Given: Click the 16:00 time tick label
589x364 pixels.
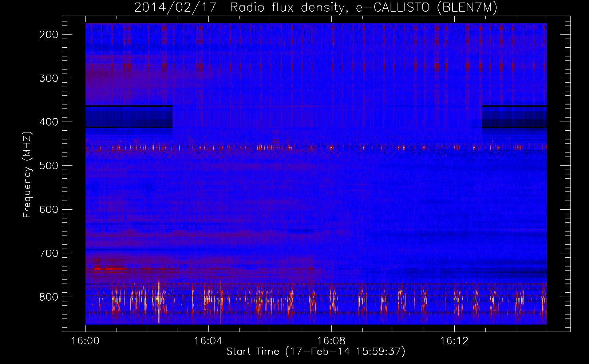Looking at the screenshot, I should coord(86,341).
